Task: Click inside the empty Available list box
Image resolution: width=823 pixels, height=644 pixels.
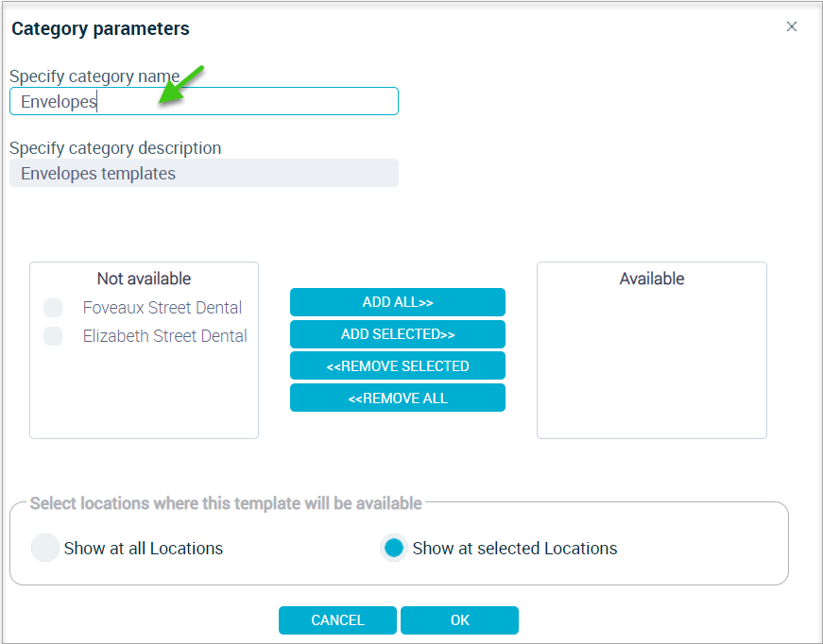Action: tap(651, 362)
